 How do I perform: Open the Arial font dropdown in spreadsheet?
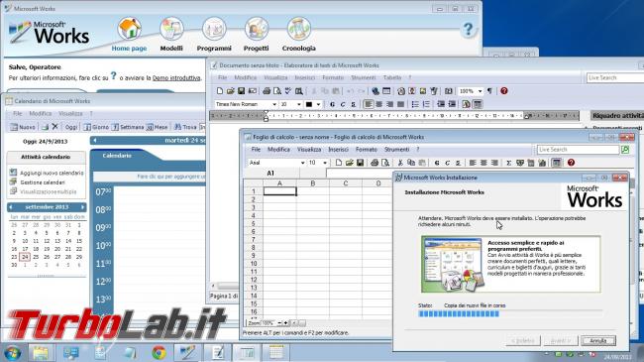click(303, 163)
